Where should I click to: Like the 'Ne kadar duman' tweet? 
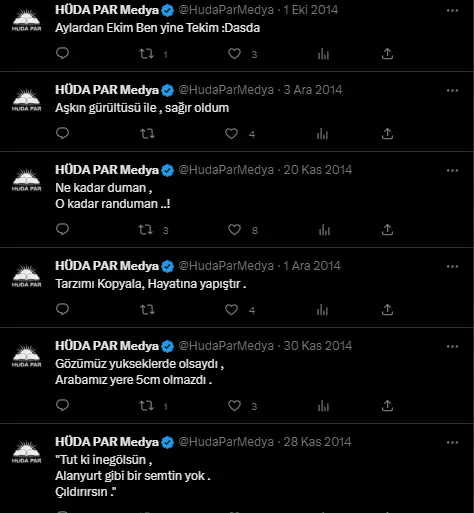(x=234, y=230)
